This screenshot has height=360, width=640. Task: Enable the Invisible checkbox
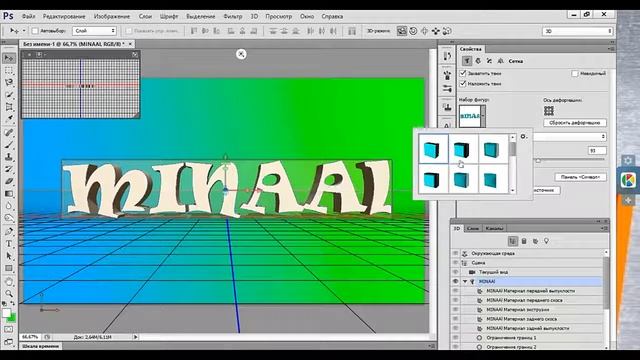point(575,73)
